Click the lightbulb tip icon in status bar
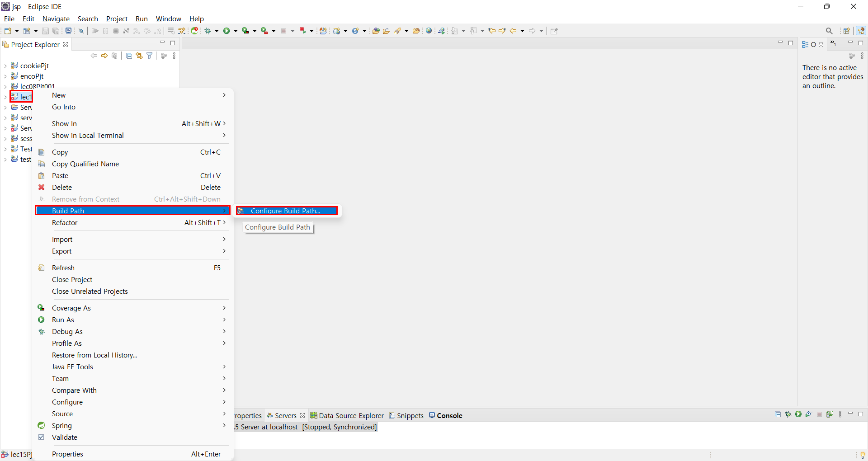 click(863, 455)
